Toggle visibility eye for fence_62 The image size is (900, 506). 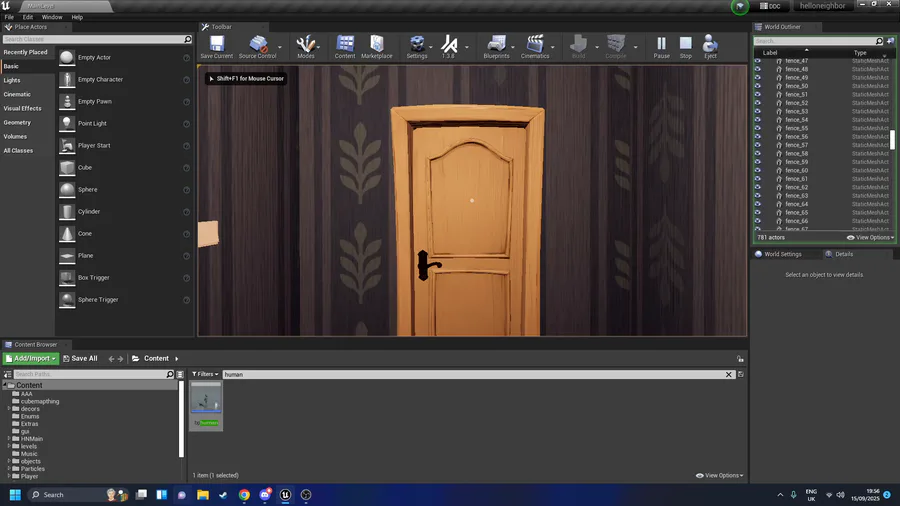758,187
